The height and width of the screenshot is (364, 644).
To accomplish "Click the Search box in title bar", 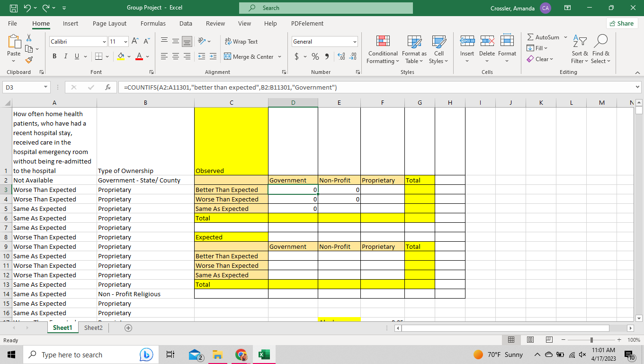I will (326, 8).
